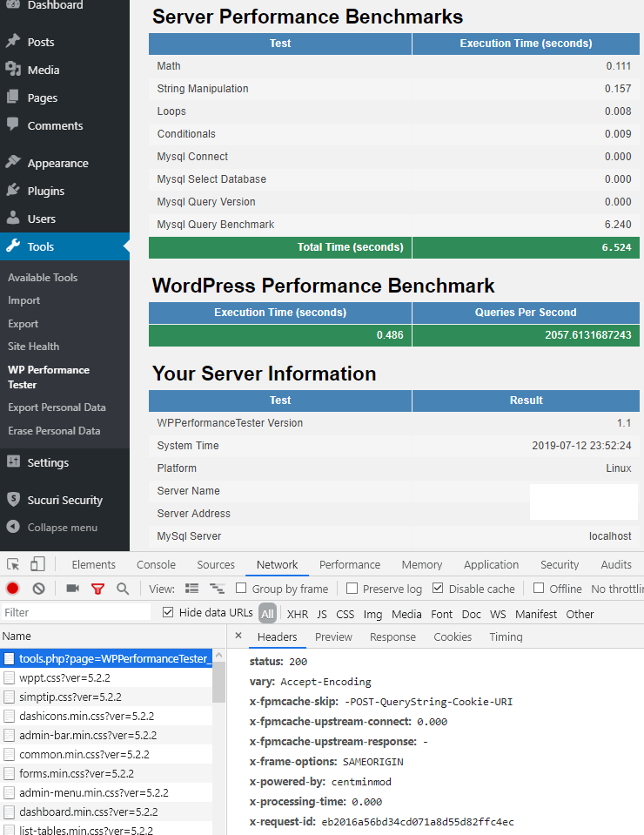Open the Application tab
The image size is (644, 835).
tap(491, 564)
